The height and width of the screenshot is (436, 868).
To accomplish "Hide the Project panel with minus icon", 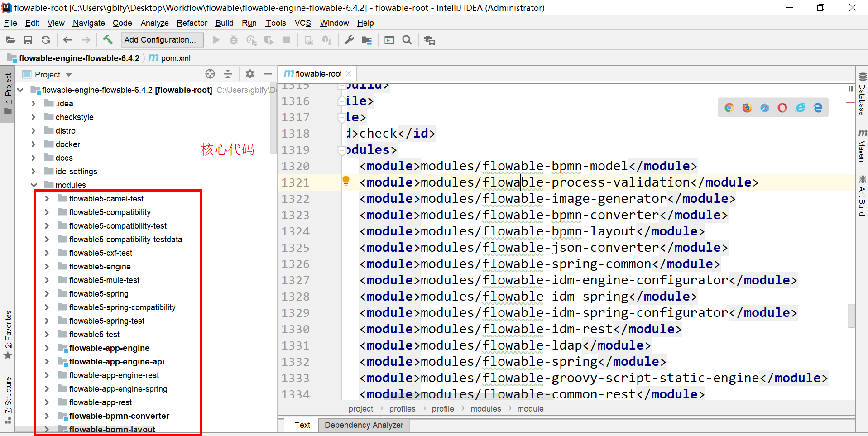I will [268, 74].
